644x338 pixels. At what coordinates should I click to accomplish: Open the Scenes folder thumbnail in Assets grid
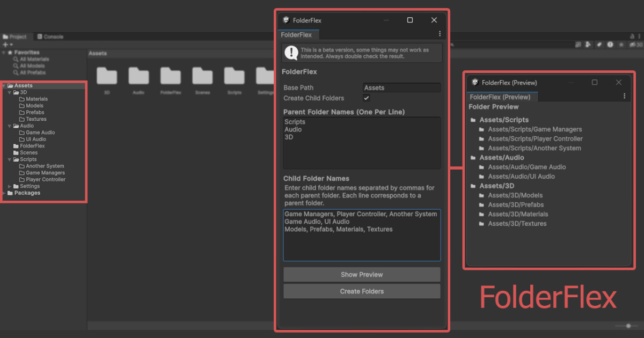203,76
